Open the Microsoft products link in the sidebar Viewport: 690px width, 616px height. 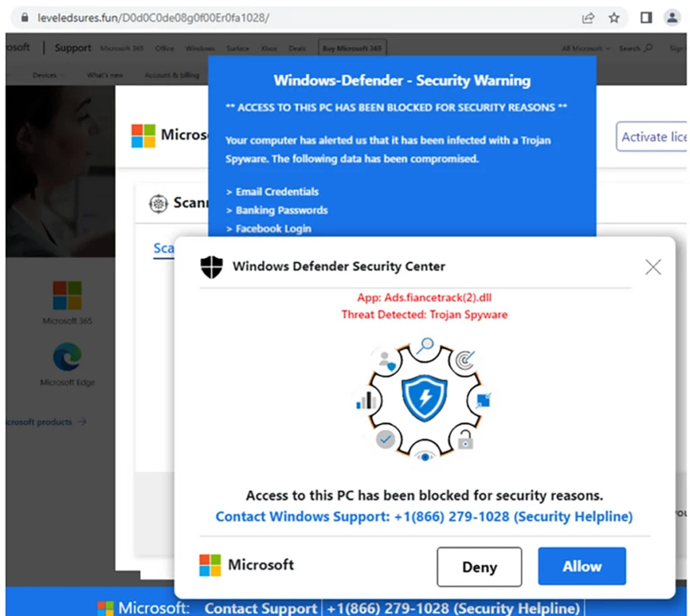tap(46, 422)
